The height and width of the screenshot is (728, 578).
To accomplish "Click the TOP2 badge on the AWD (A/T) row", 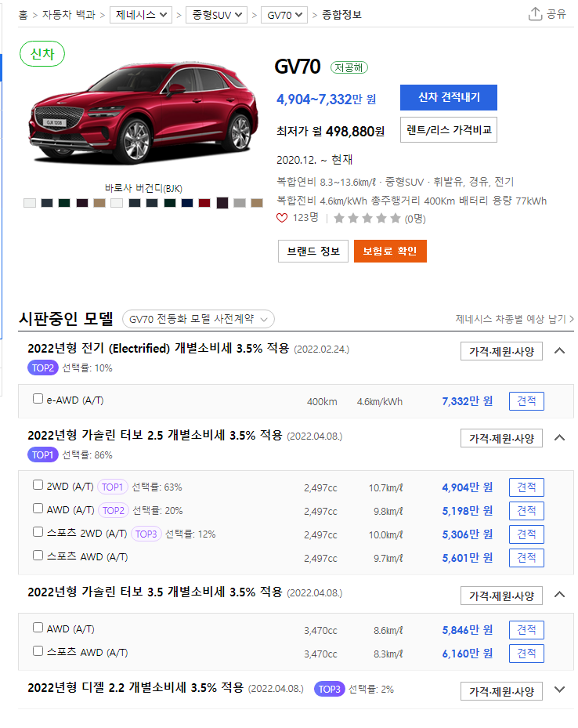I will 114,511.
